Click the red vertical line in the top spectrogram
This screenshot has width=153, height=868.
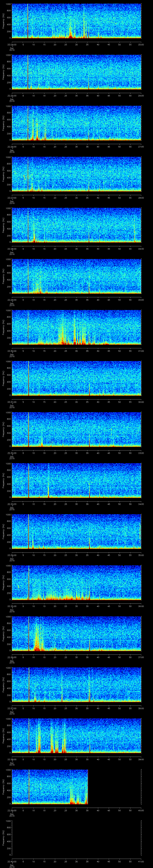click(28, 20)
